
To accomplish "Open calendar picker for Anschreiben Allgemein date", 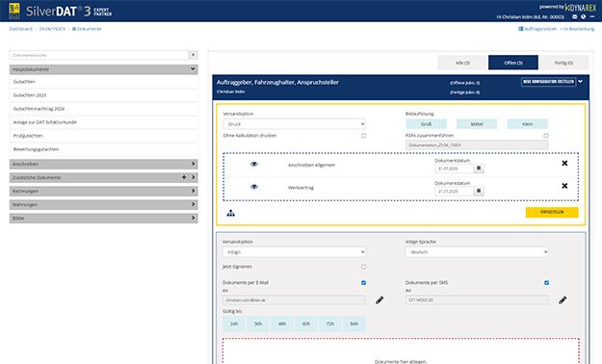I will [479, 169].
